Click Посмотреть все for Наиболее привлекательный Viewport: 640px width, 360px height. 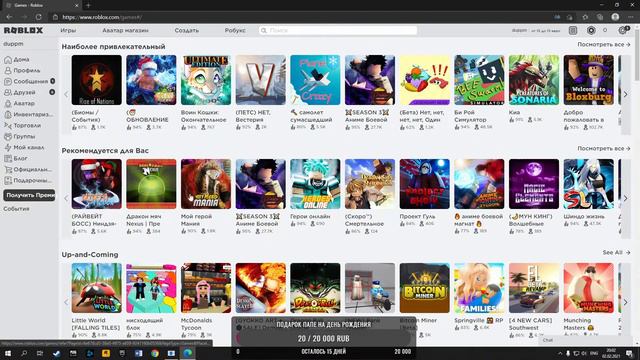(604, 44)
